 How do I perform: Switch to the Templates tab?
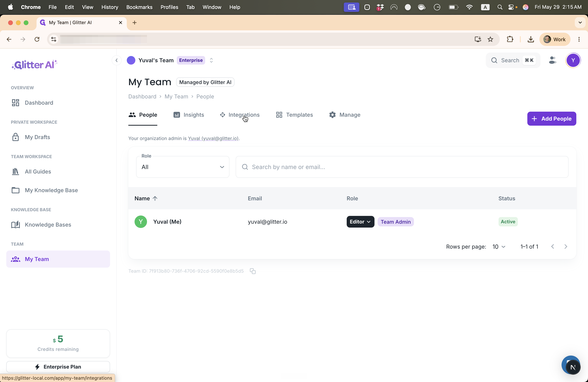tap(294, 115)
